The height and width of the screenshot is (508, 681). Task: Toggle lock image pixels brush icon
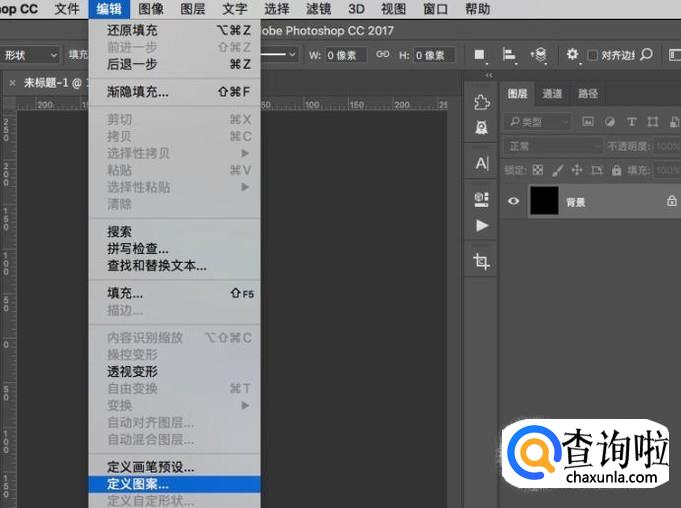click(x=558, y=170)
